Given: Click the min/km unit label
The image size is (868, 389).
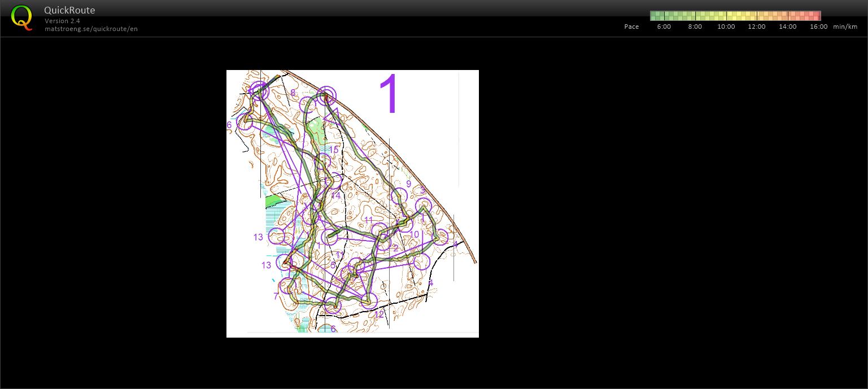Looking at the screenshot, I should [845, 27].
